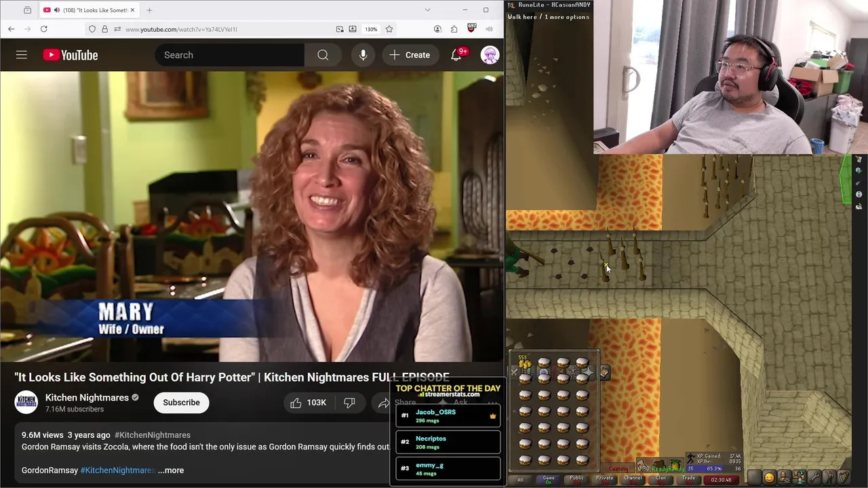This screenshot has height=488, width=868.
Task: Open the YouTube account avatar menu
Action: tap(490, 55)
